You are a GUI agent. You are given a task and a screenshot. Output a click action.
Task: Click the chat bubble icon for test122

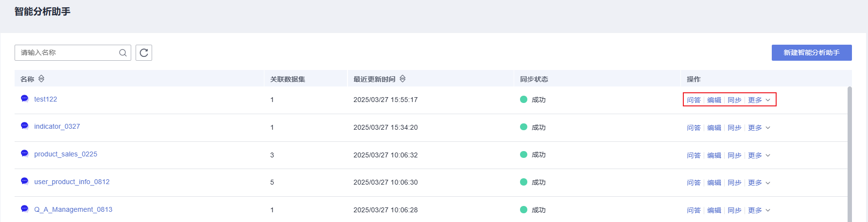pyautogui.click(x=25, y=99)
